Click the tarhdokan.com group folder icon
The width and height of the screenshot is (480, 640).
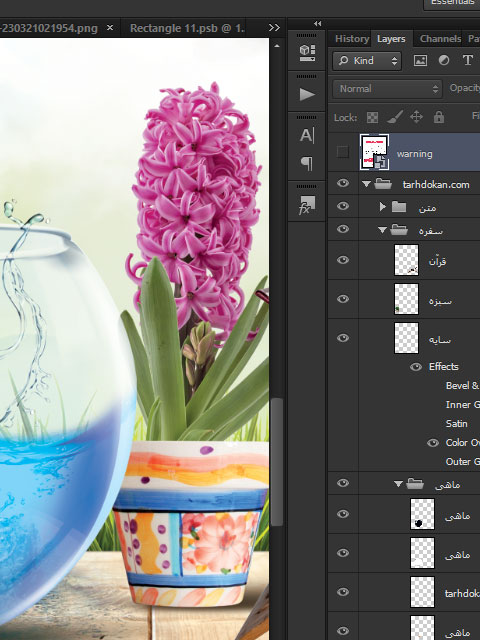383,184
